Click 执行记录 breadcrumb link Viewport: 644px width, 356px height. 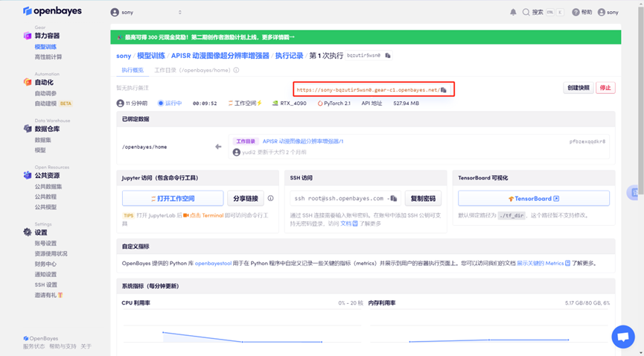click(x=289, y=56)
